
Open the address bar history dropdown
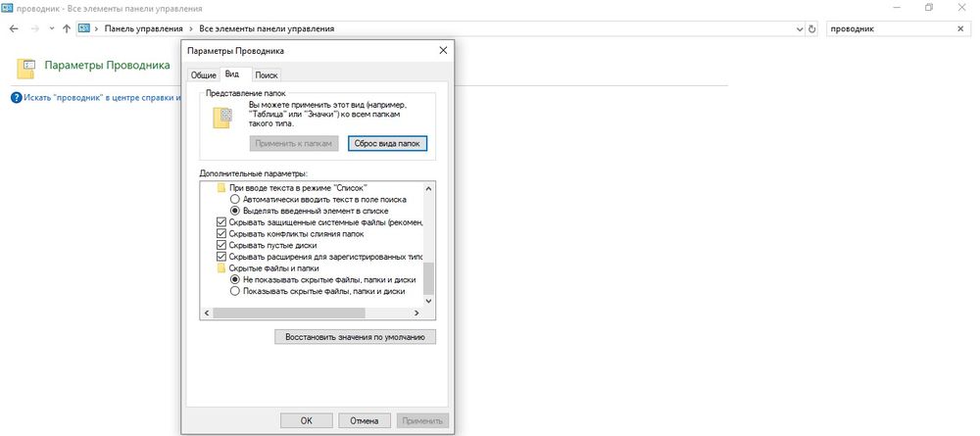[796, 29]
